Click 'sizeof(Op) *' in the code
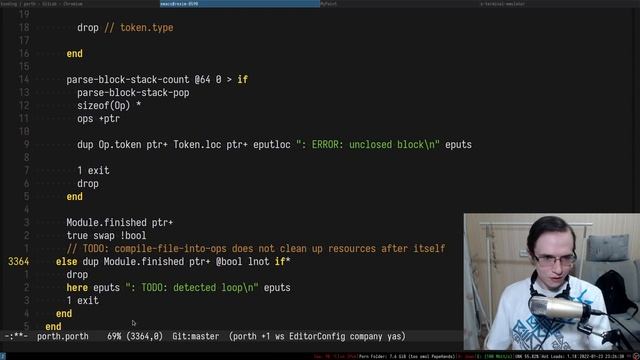 (x=109, y=106)
